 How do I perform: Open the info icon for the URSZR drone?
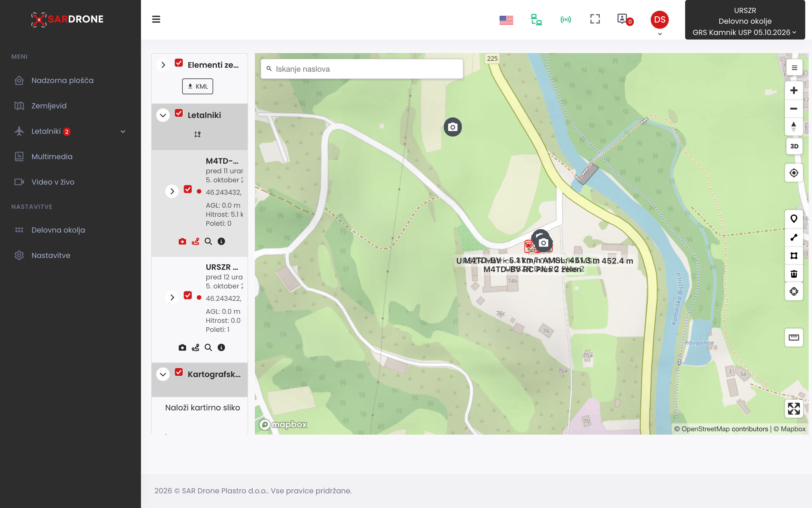(221, 347)
